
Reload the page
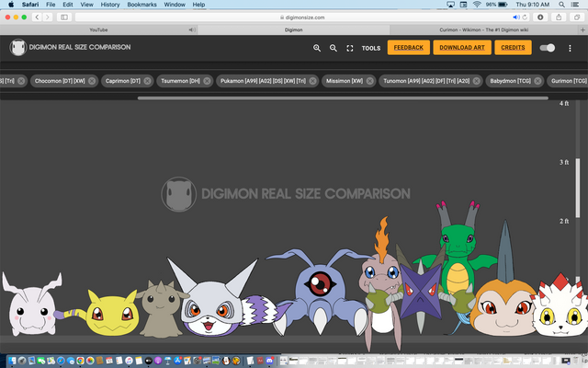(x=525, y=17)
